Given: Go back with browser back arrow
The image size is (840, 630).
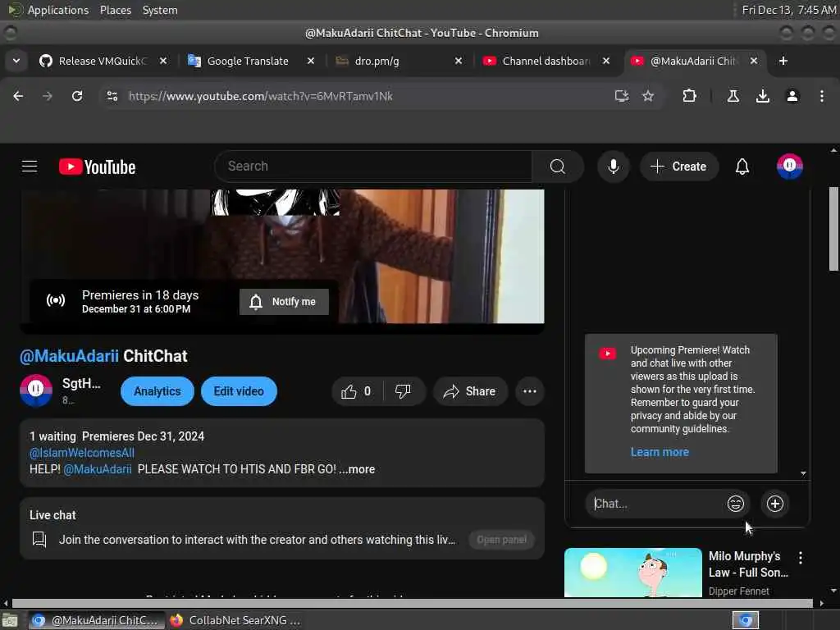Looking at the screenshot, I should [x=18, y=96].
